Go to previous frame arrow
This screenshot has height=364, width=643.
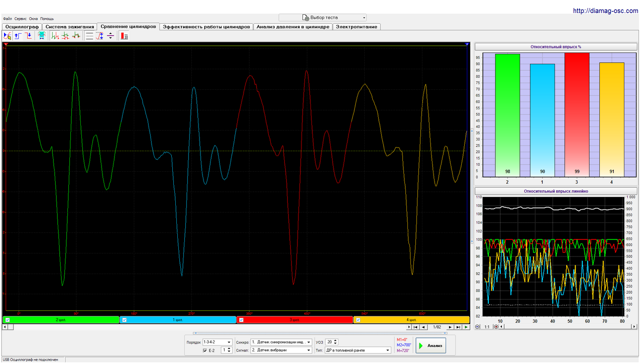pos(423,327)
